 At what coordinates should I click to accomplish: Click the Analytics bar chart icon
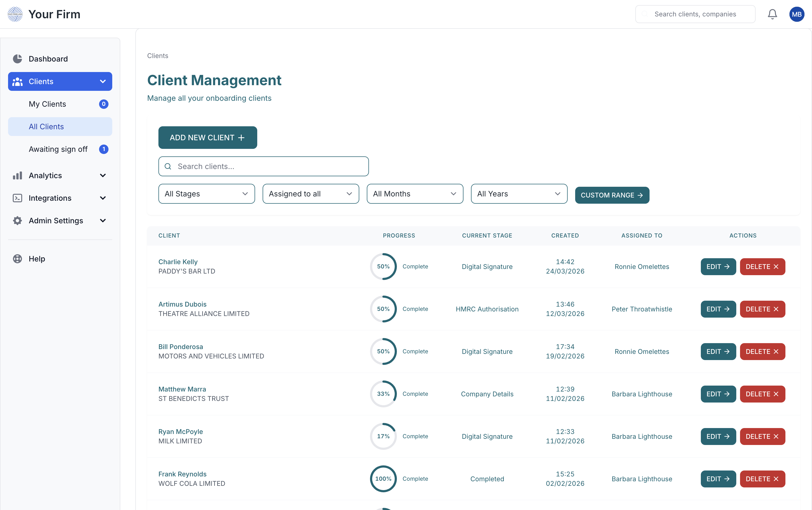point(17,175)
